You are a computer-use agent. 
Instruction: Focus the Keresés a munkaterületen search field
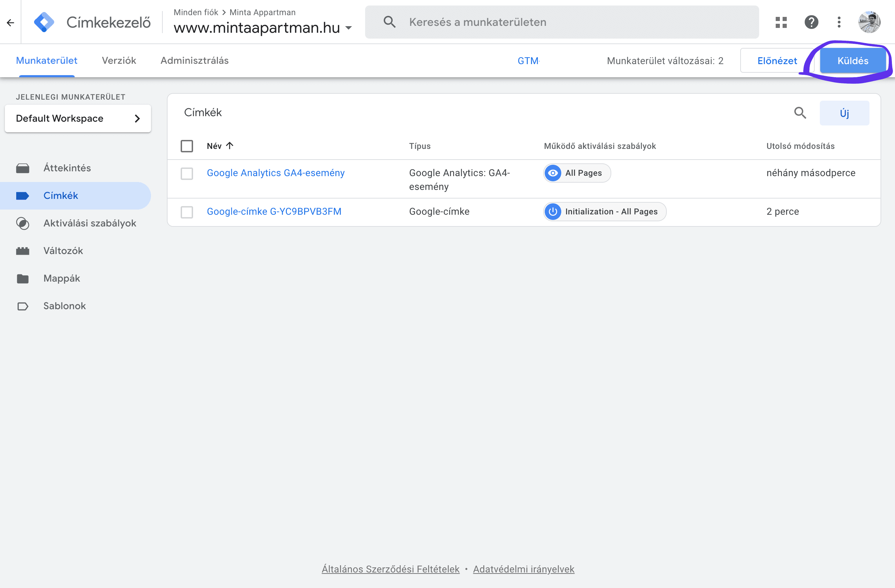tap(562, 22)
